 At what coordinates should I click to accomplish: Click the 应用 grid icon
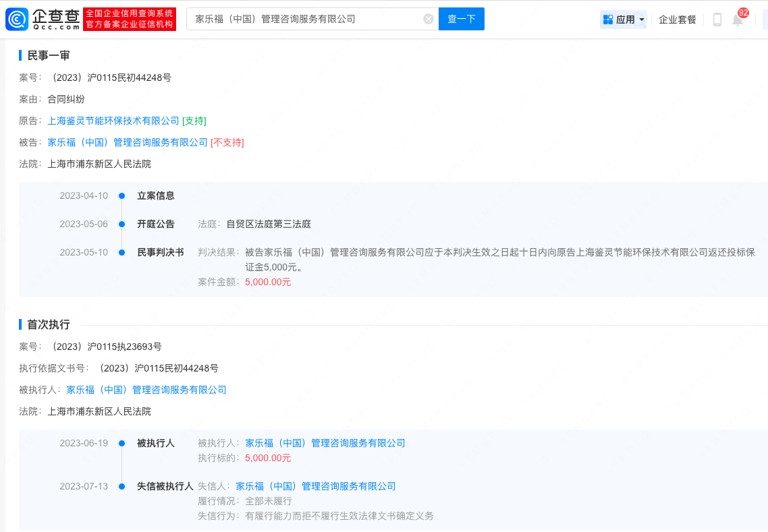click(x=608, y=20)
